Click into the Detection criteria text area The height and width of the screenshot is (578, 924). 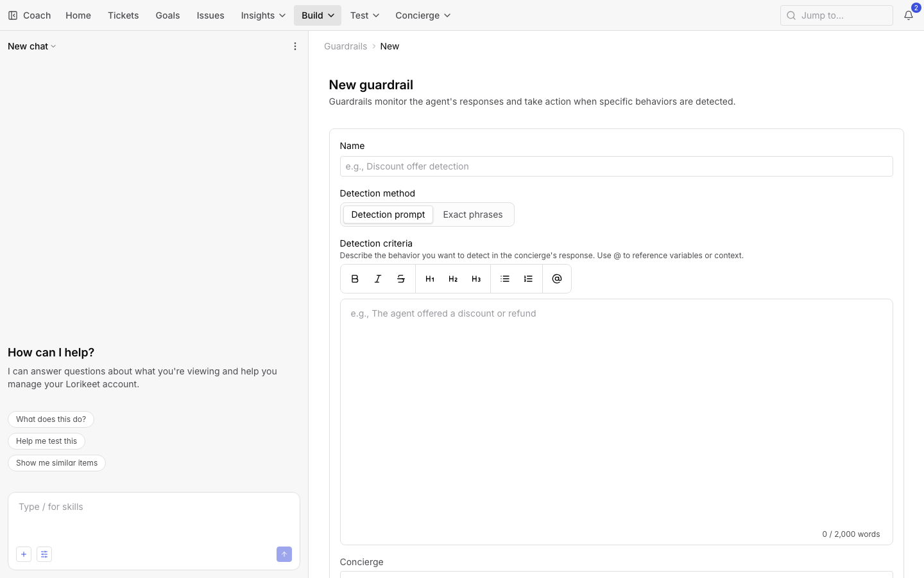point(616,422)
